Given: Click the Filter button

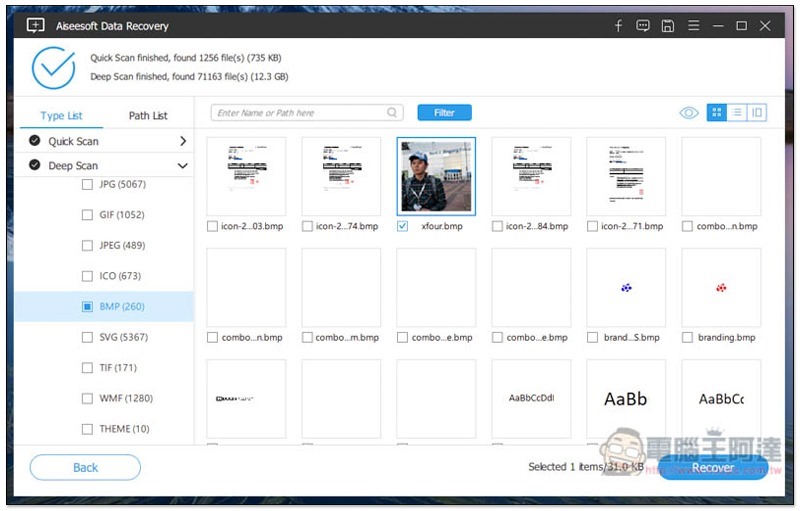Looking at the screenshot, I should pyautogui.click(x=444, y=113).
